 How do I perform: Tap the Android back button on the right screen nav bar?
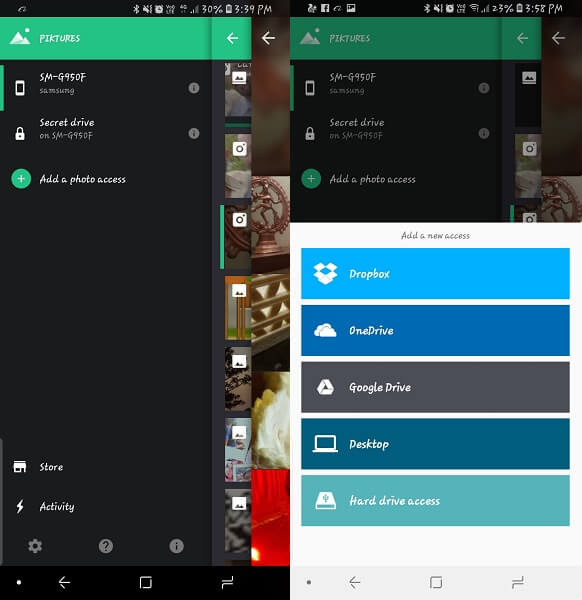point(355,582)
